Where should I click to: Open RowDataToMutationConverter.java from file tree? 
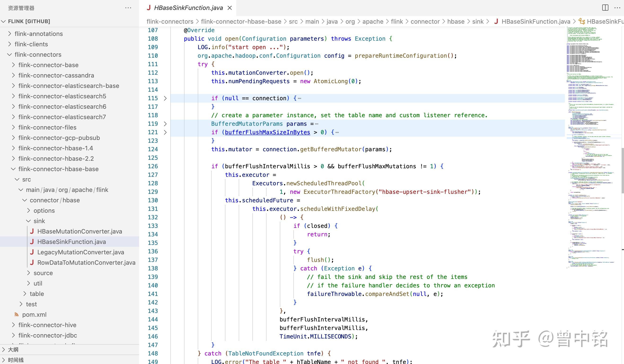86,263
